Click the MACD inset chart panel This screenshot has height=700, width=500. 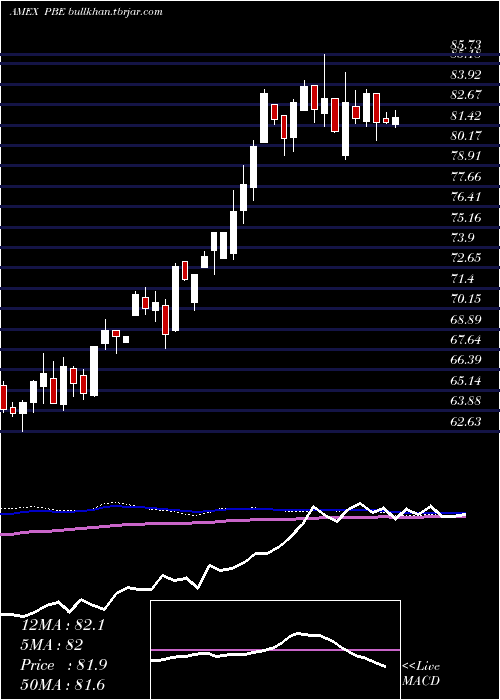[x=275, y=650]
